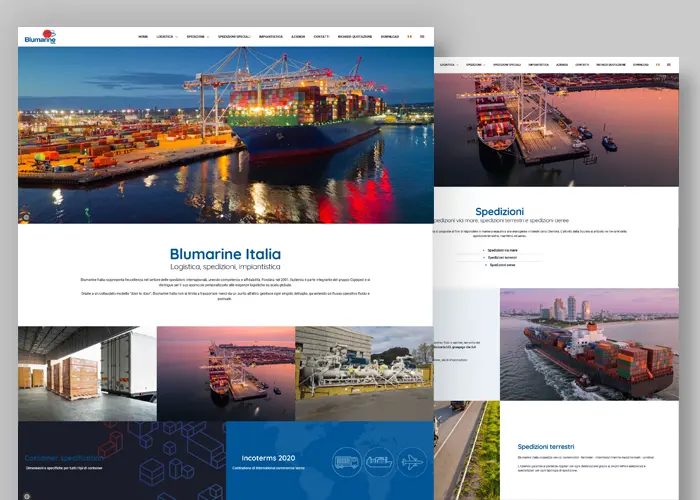700x500 pixels.
Task: Expand the Logistica dropdown in left page header
Action: (167, 37)
